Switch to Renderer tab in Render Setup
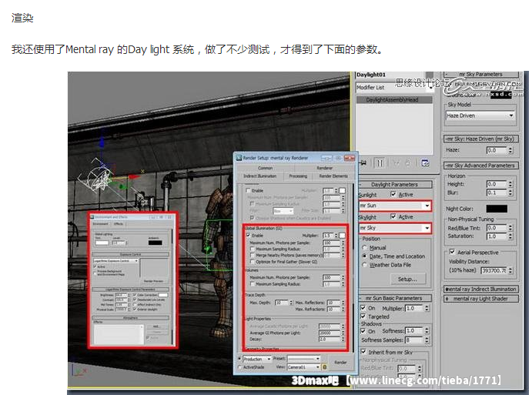Screen dimensions: 532x395 [x=325, y=168]
